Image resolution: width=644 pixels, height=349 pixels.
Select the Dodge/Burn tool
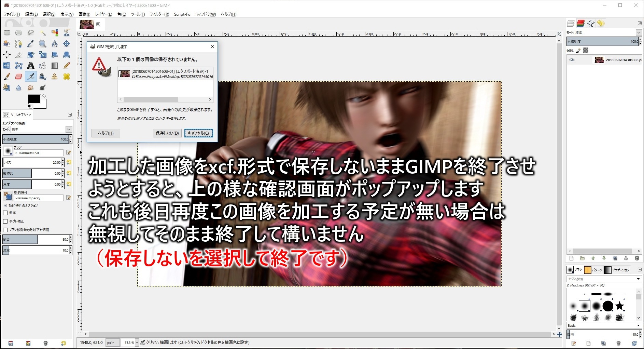[43, 88]
